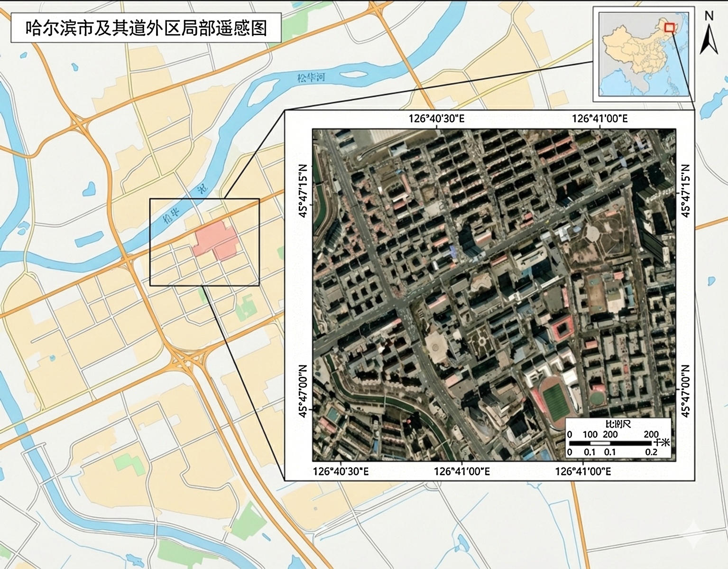Click the China overview inset map
The height and width of the screenshot is (569, 728).
(643, 55)
